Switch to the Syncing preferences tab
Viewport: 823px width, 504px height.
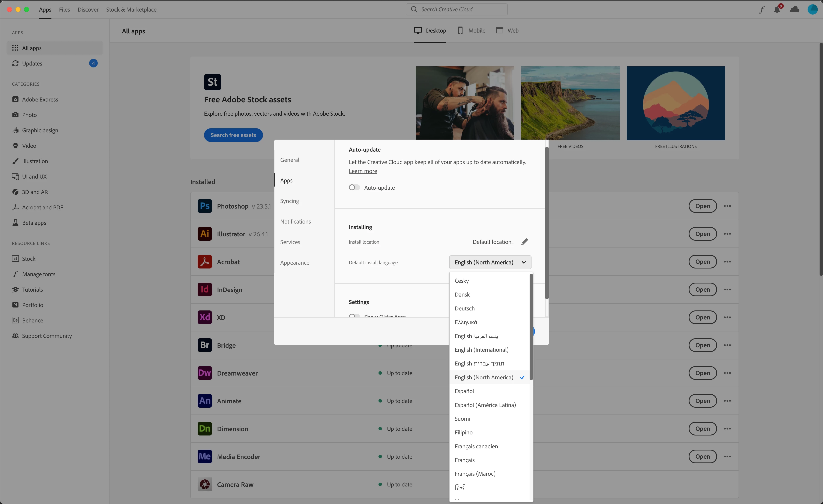tap(289, 201)
